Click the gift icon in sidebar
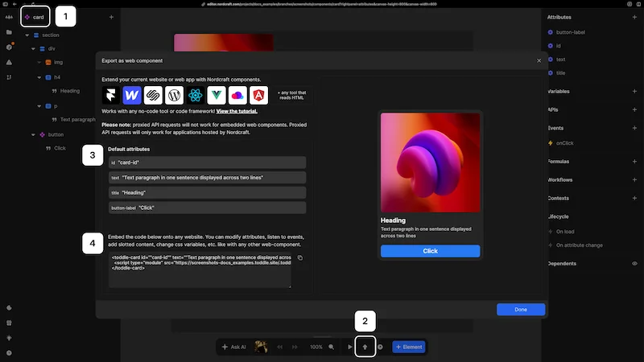The width and height of the screenshot is (644, 362). coord(9,323)
